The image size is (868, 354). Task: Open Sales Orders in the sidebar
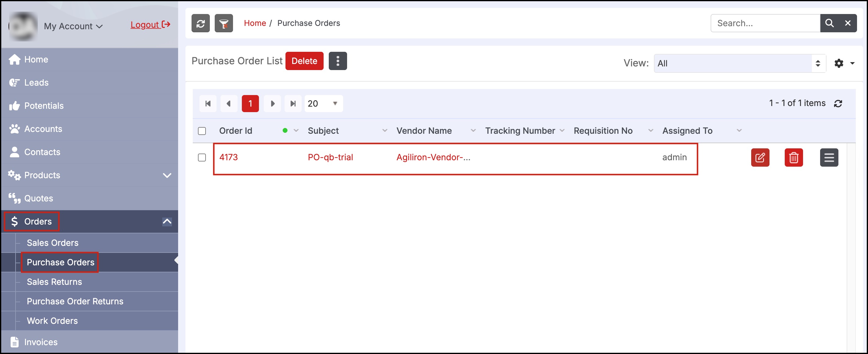(x=52, y=242)
